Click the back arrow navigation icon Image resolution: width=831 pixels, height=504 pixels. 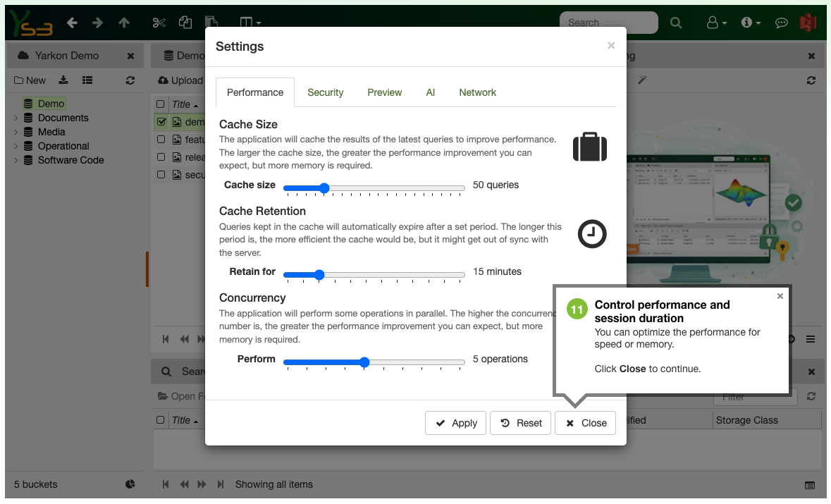click(72, 23)
